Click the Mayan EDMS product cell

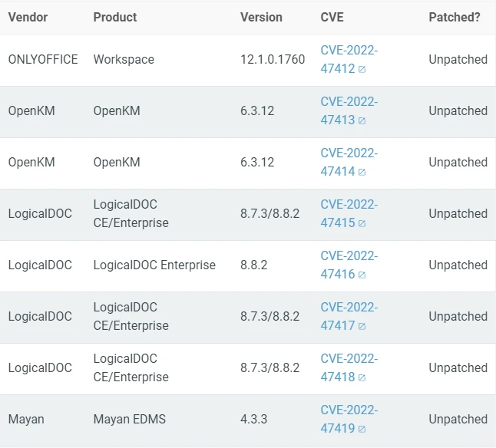point(130,419)
